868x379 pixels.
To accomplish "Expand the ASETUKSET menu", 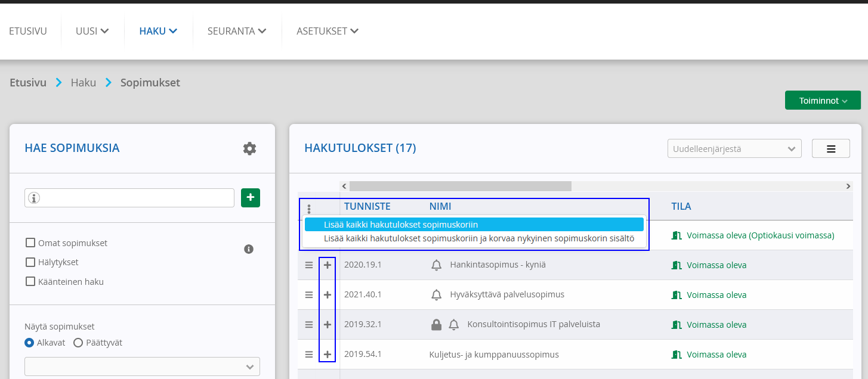I will coord(328,31).
